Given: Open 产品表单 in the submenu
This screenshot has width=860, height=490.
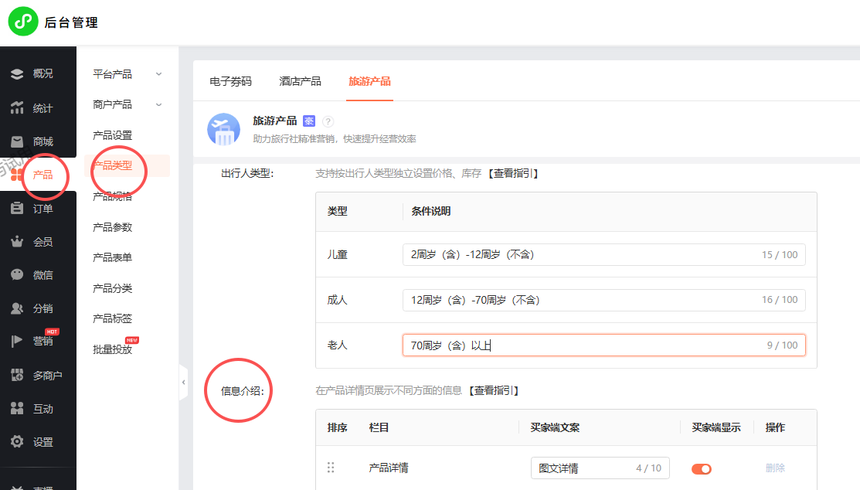Looking at the screenshot, I should (112, 257).
